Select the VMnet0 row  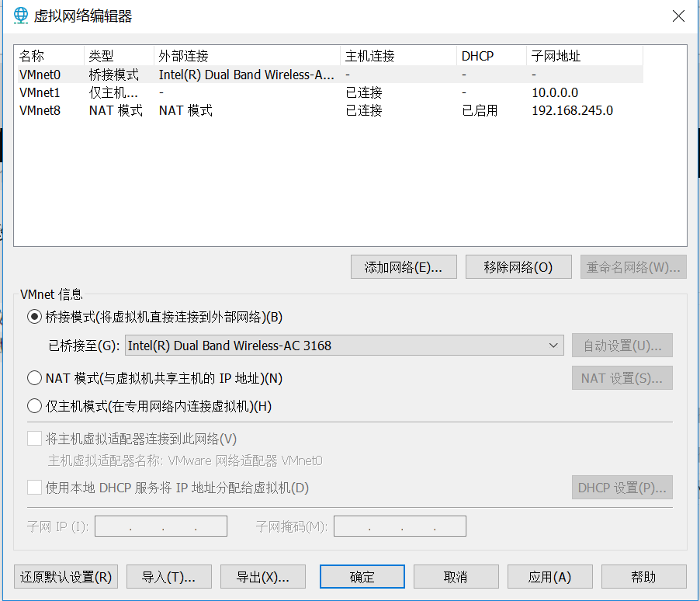[331, 75]
